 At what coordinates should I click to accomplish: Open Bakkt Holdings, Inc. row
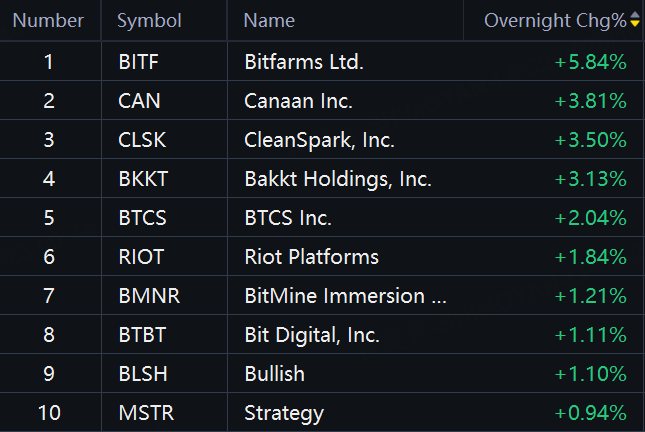(321, 179)
